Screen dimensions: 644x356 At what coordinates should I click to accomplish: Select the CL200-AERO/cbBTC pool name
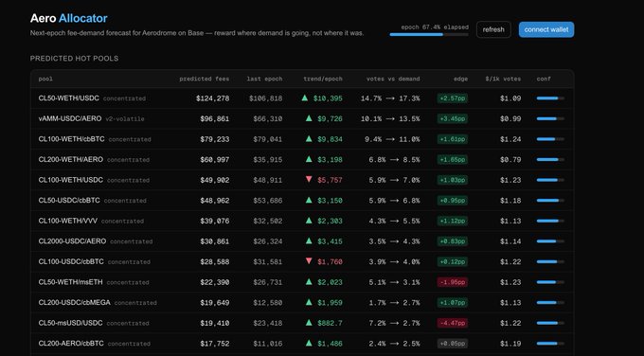(71, 344)
